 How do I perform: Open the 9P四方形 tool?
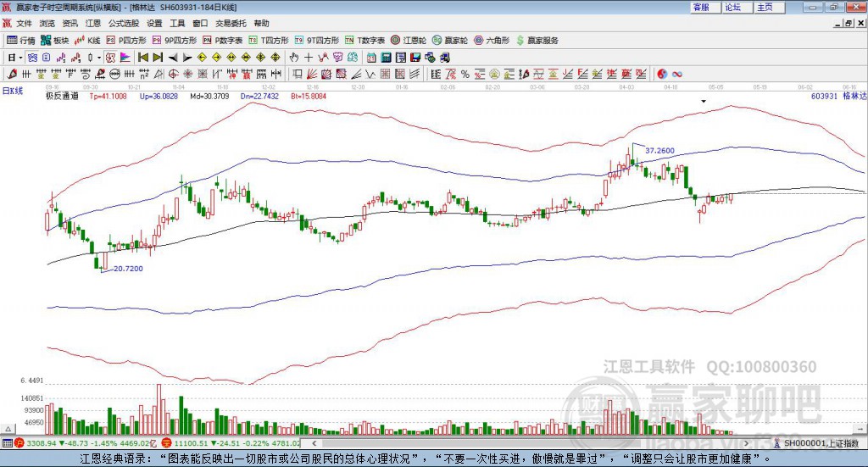coord(175,41)
